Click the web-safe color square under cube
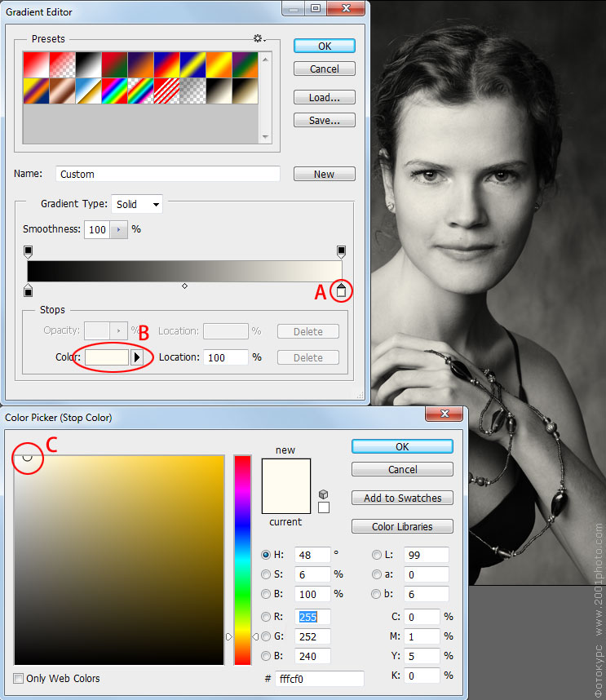 [324, 507]
